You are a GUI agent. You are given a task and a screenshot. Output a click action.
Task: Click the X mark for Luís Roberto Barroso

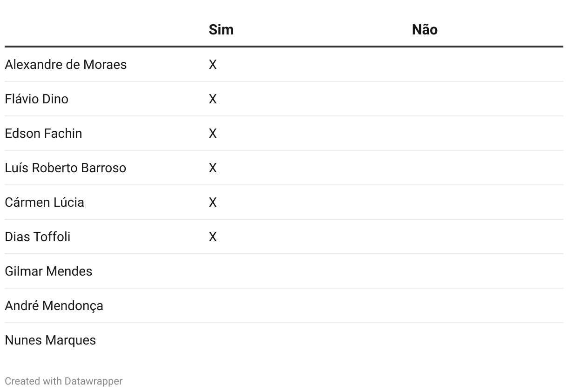coord(213,168)
